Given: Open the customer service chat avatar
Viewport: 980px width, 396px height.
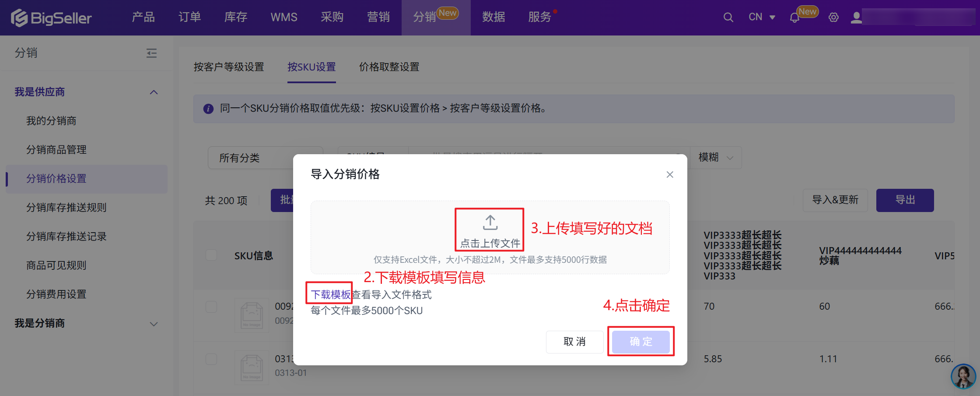Looking at the screenshot, I should coord(963,376).
